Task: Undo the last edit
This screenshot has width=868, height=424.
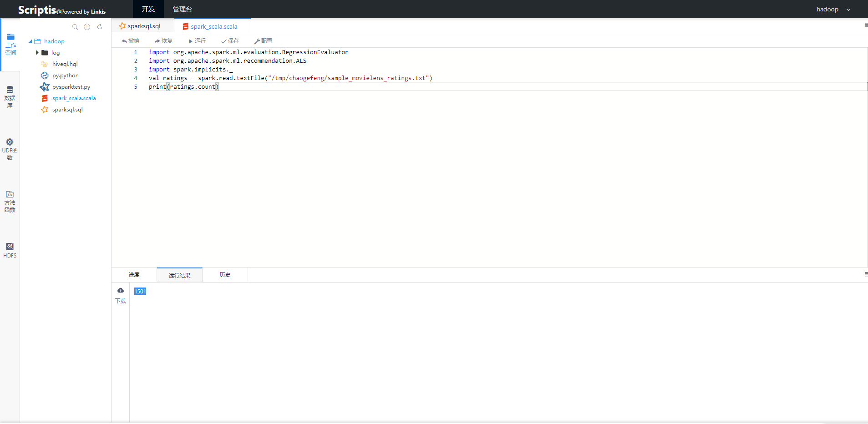Action: [x=130, y=41]
